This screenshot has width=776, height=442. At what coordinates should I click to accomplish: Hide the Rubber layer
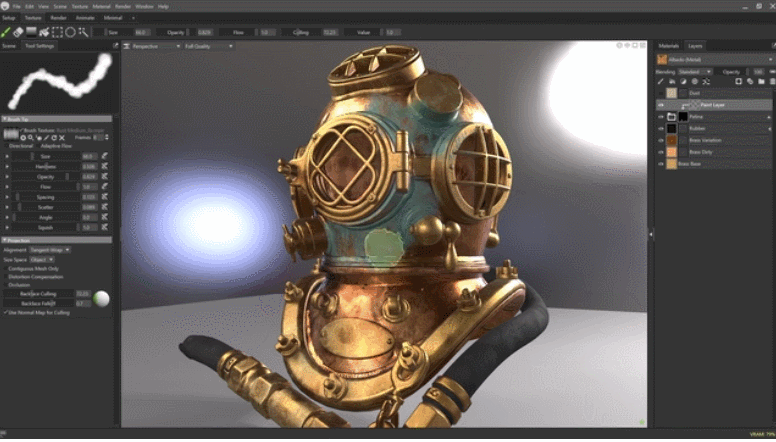tap(660, 129)
